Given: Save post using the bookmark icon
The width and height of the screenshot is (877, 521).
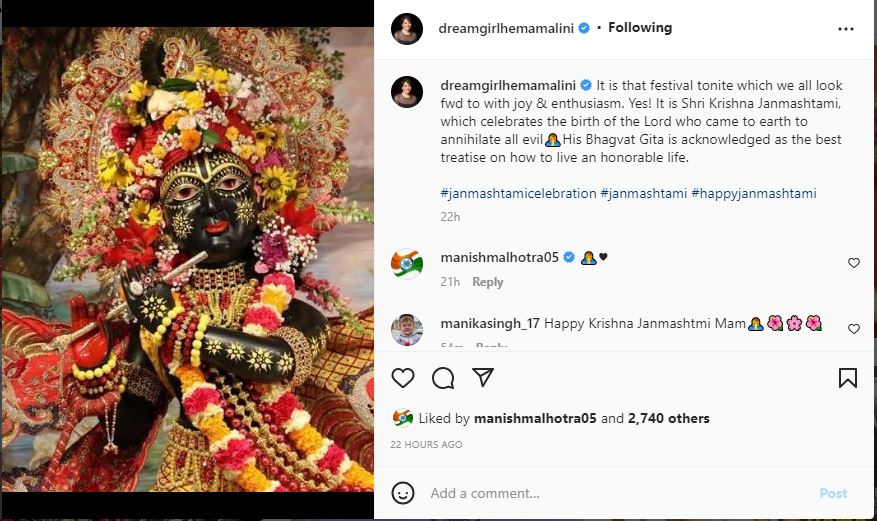Looking at the screenshot, I should pos(847,378).
